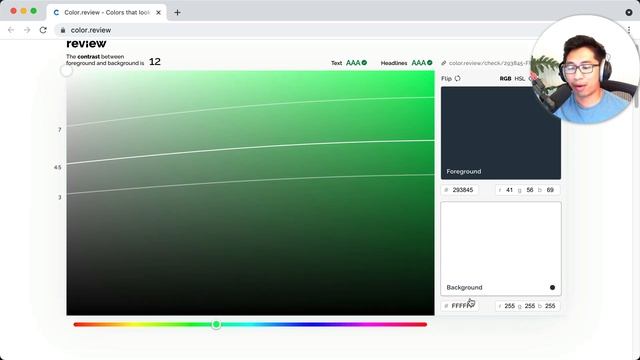Go forward with the browser forward arrow
This screenshot has width=640, height=360.
27,30
